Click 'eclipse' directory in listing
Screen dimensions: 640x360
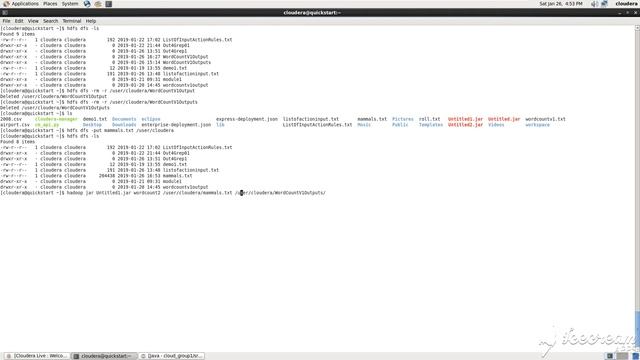[151, 119]
